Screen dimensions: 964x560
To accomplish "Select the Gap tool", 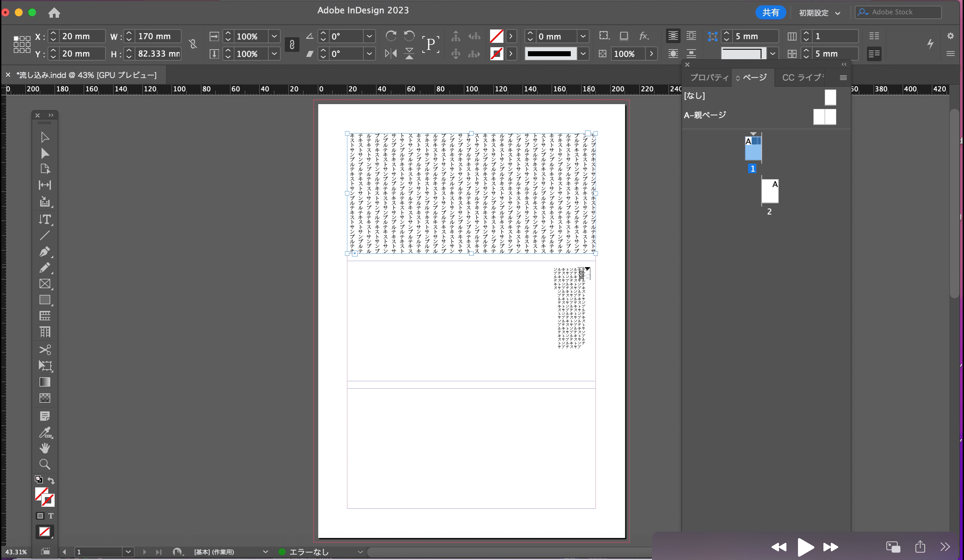I will pos(45,185).
